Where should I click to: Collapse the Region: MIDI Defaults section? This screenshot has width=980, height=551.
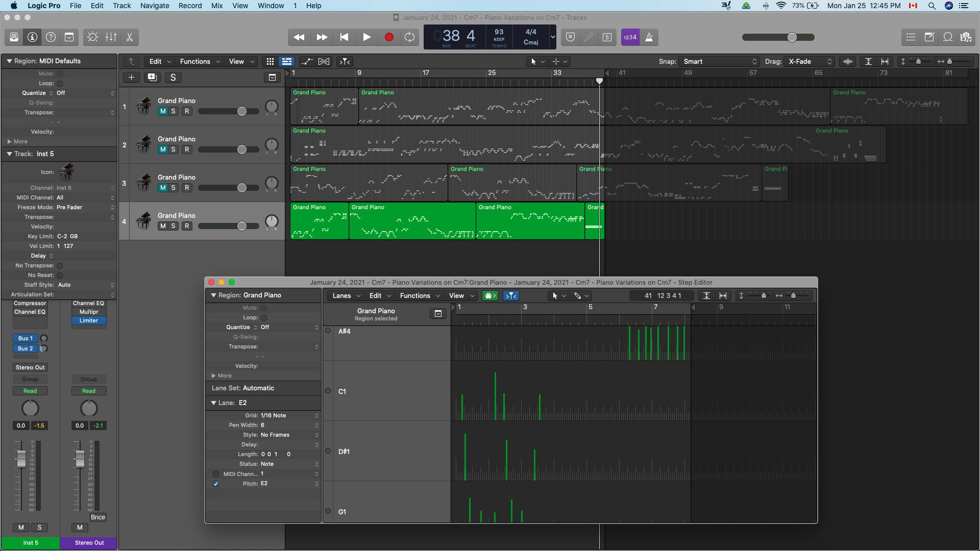(x=9, y=61)
